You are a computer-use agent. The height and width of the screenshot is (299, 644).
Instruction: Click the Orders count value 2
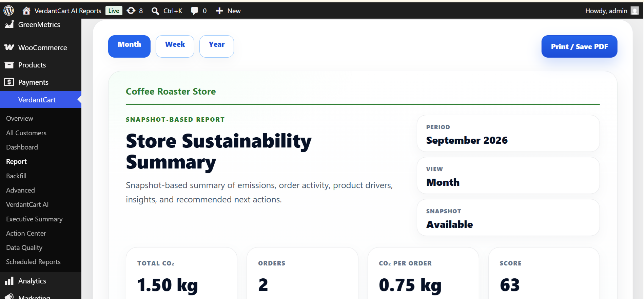(263, 285)
